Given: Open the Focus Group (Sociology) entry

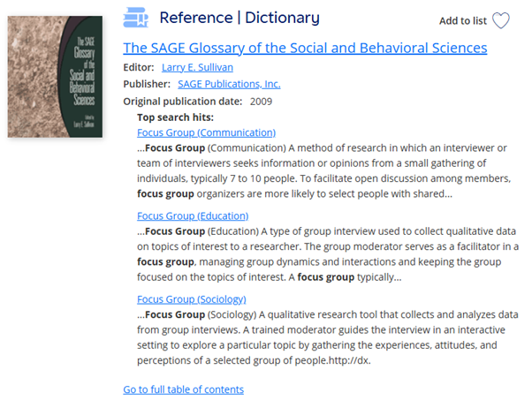Looking at the screenshot, I should pyautogui.click(x=193, y=298).
